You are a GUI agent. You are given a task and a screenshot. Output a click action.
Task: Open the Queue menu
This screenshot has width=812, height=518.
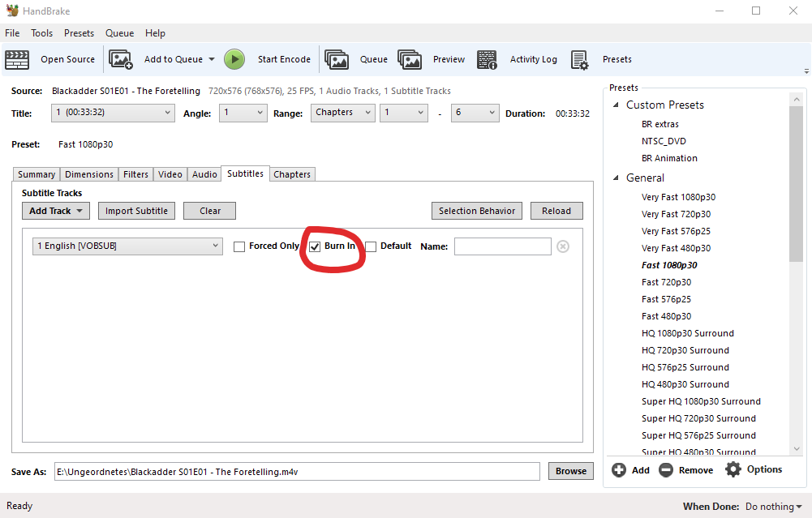[119, 33]
